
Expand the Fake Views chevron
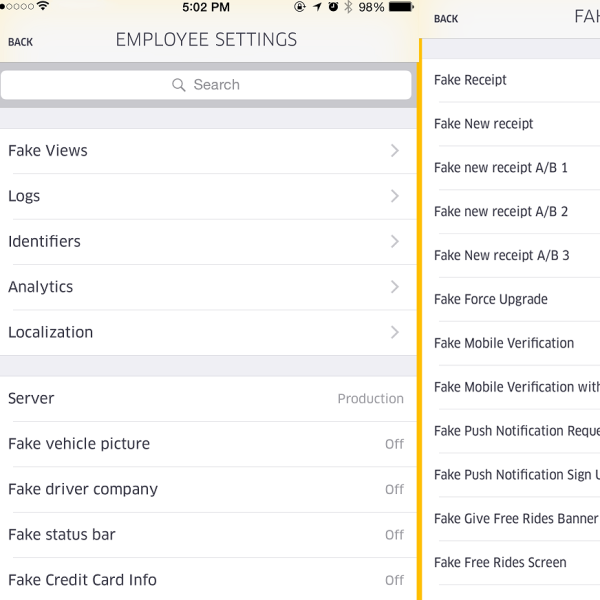(x=395, y=151)
